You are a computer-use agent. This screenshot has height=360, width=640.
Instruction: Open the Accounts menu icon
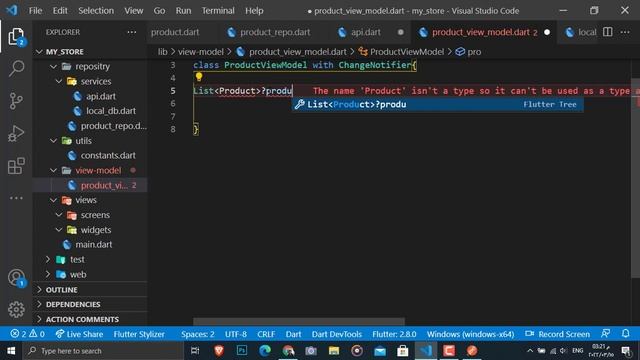[16, 278]
